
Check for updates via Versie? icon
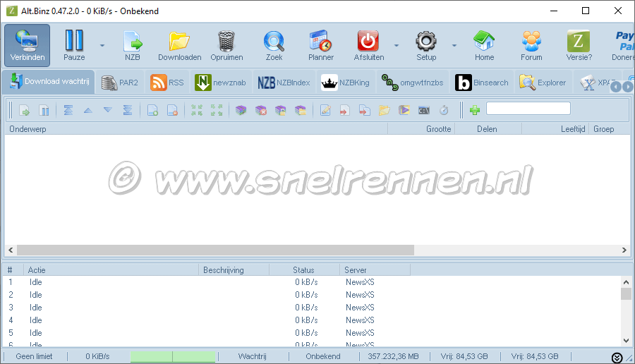coord(579,45)
